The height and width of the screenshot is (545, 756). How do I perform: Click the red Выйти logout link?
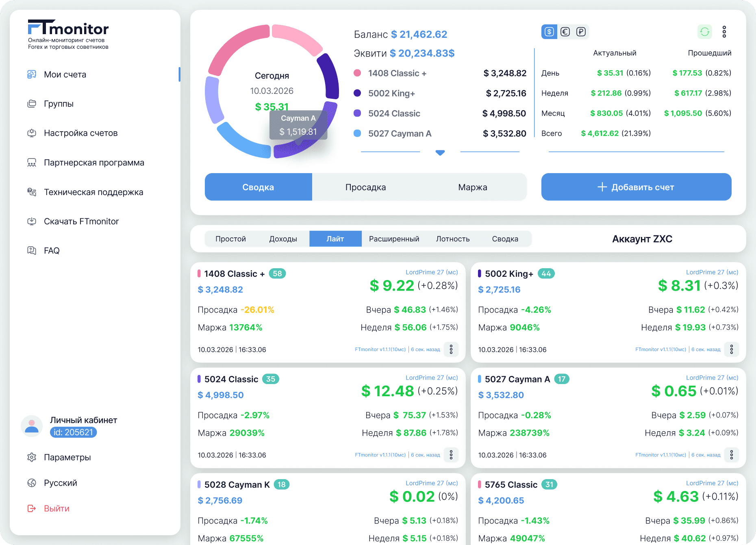[x=56, y=508]
